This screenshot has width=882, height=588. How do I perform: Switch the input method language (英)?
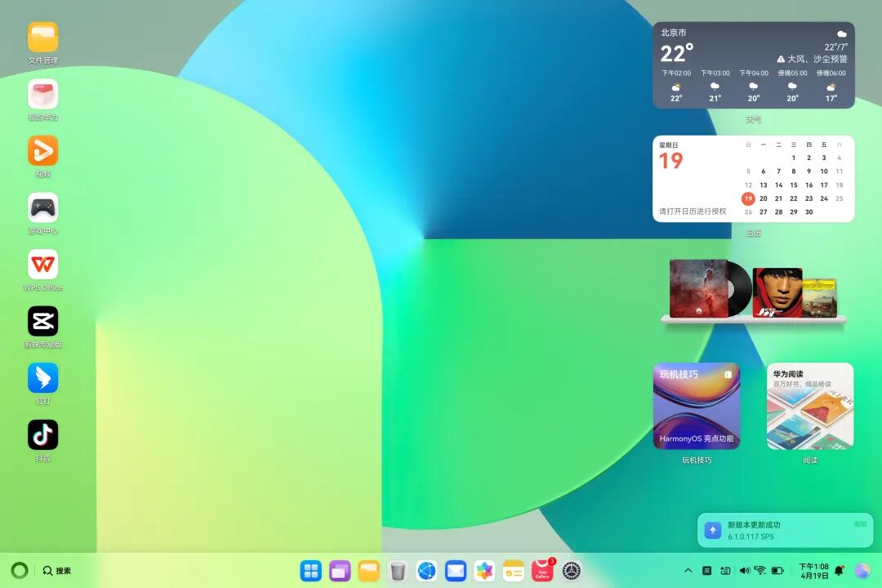[707, 570]
